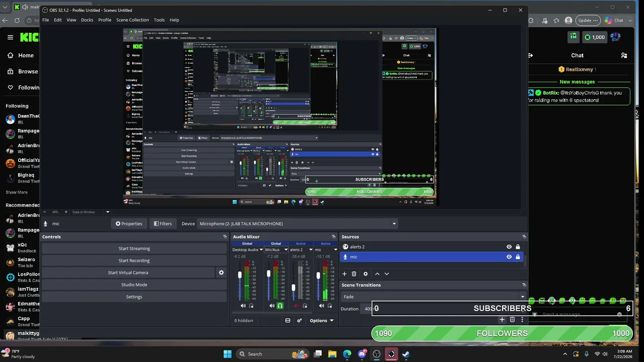Hide the mic source
644x362 pixels.
coord(509,257)
